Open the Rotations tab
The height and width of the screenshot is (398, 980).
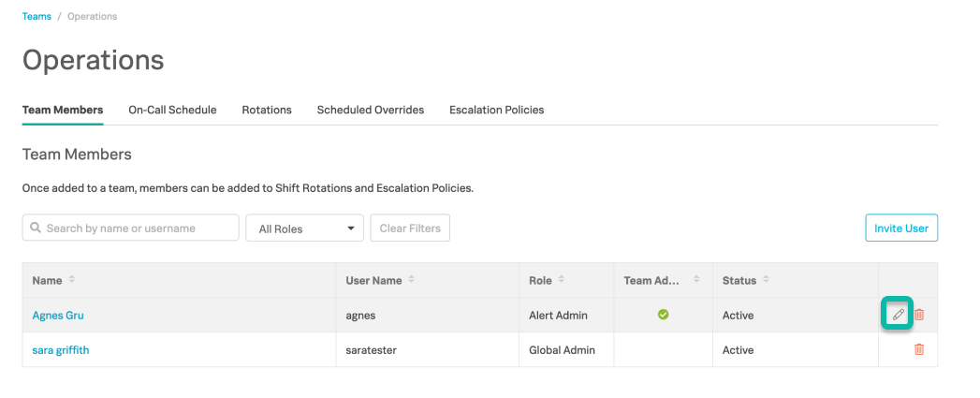coord(267,110)
